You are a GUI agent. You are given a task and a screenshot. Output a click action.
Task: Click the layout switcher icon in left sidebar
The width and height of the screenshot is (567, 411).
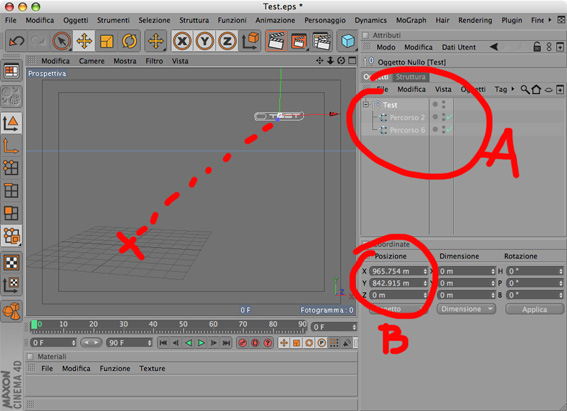coord(12,71)
